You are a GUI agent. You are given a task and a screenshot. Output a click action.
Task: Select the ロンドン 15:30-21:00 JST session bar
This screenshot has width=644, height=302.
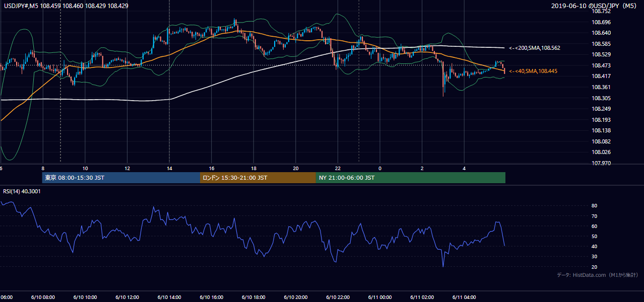[x=258, y=178]
